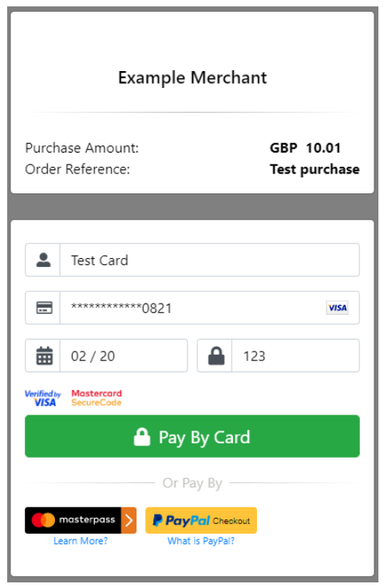
Task: Click the Mastercard circles on Masterpass
Action: coord(43,520)
